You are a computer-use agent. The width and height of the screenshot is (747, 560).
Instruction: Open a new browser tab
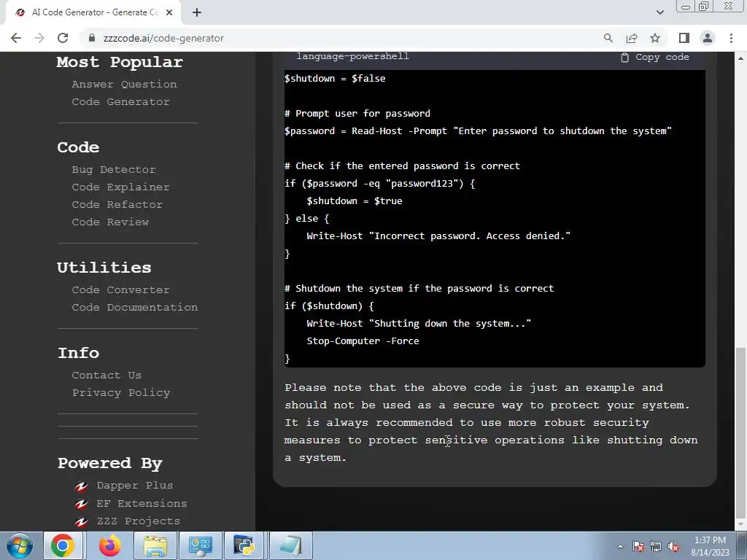pos(197,12)
